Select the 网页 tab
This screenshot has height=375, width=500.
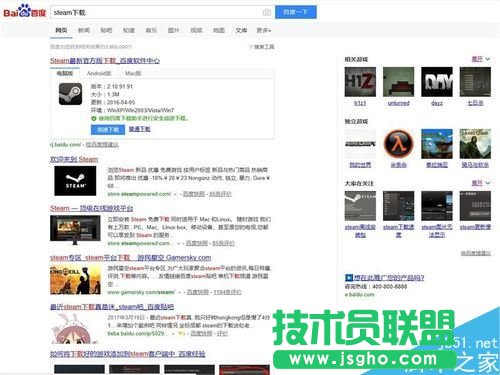point(61,30)
